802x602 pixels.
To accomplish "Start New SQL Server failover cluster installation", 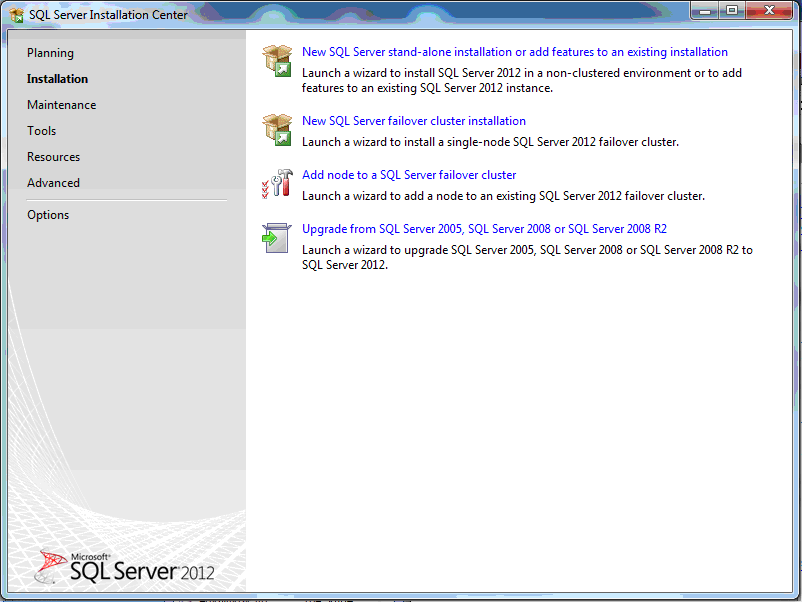I will pos(413,121).
